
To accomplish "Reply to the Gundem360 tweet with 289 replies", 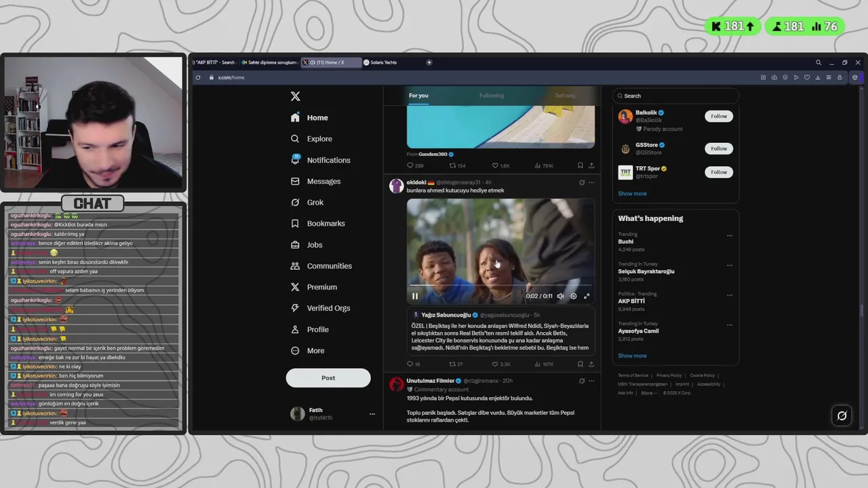I will pos(415,165).
